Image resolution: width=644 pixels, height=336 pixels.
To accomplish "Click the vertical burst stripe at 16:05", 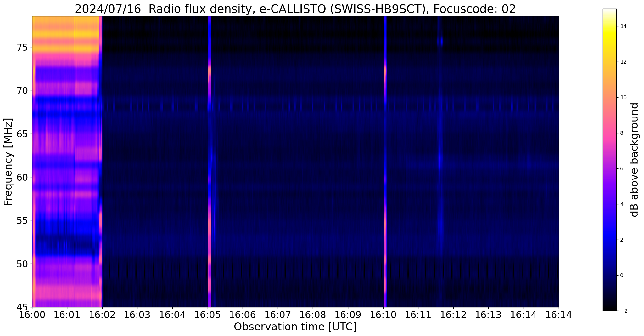I will coord(209,162).
